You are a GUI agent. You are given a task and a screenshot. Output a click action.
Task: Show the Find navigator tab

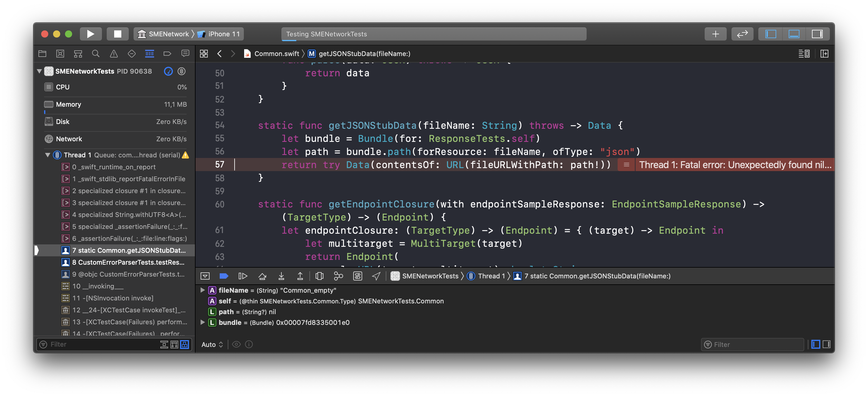[96, 54]
